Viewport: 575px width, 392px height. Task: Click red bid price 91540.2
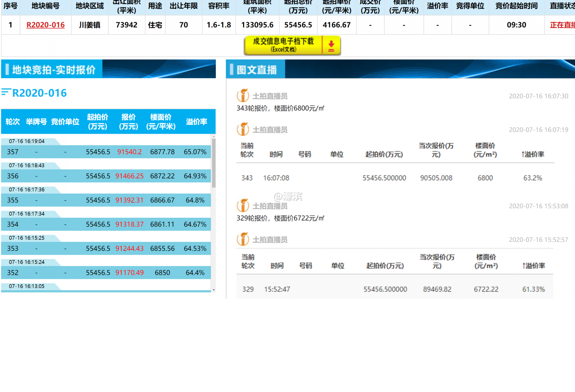129,152
